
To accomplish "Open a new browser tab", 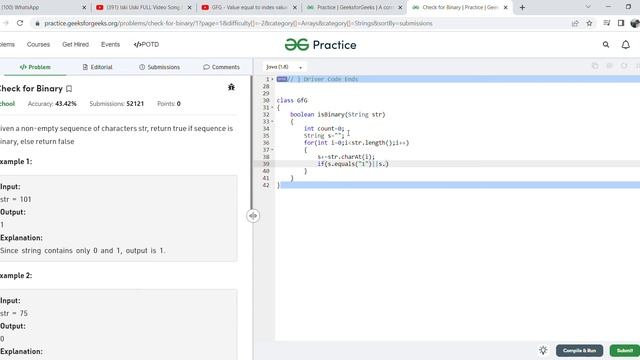I will click(522, 7).
